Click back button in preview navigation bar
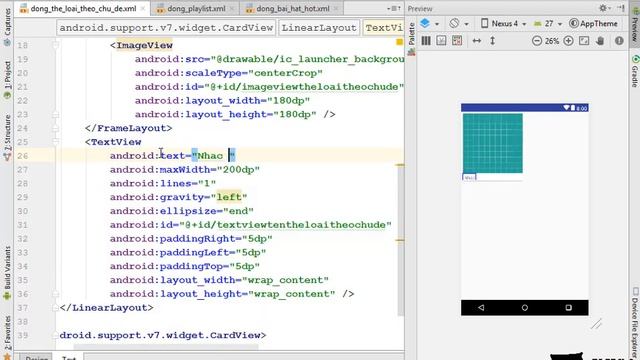640x360 pixels. 481,308
